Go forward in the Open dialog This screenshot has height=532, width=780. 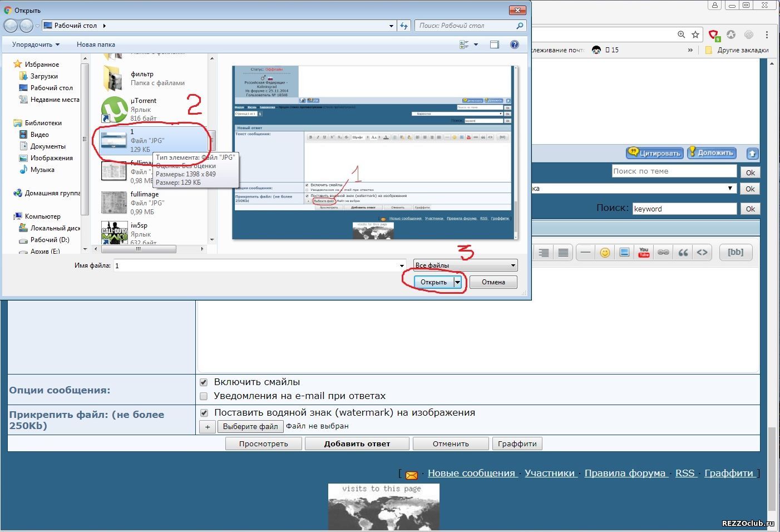26,26
